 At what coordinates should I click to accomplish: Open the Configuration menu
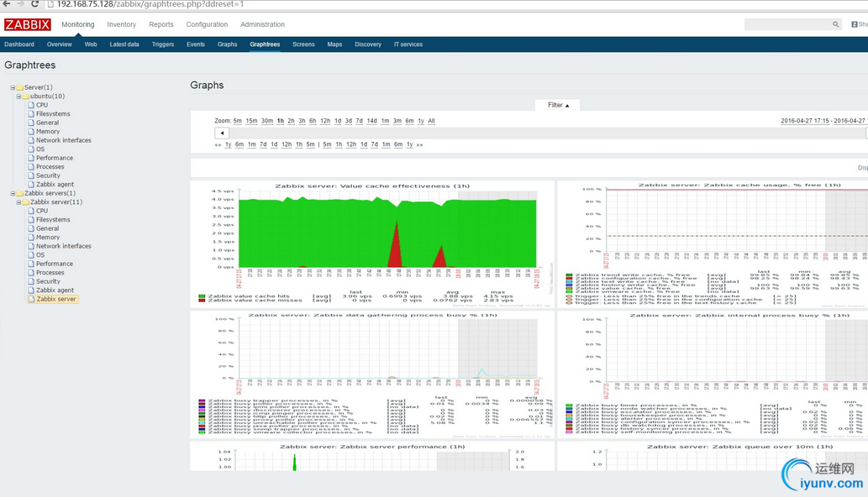(207, 24)
